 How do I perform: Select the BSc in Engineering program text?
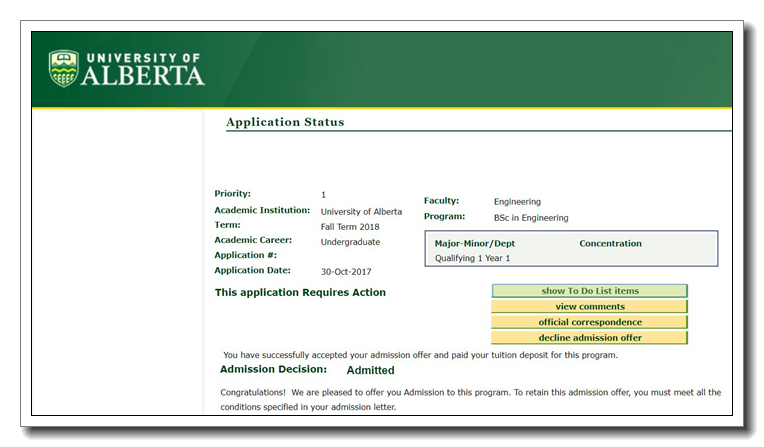click(531, 218)
